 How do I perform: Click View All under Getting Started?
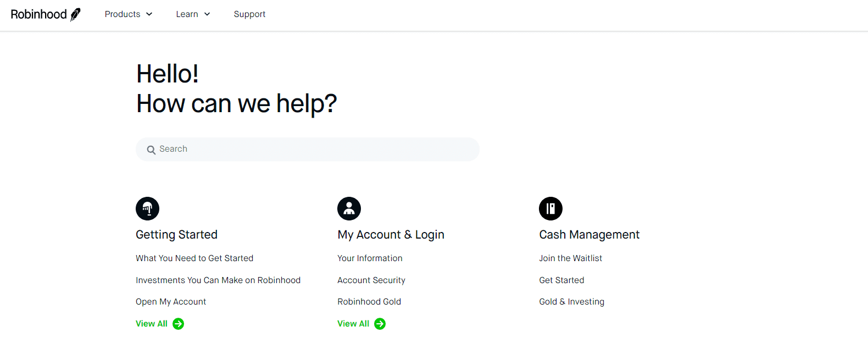click(151, 323)
